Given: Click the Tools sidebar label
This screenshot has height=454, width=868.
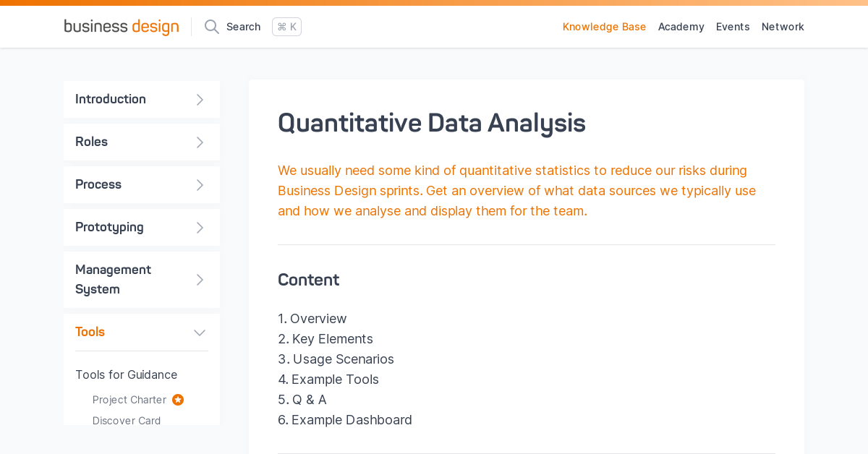Looking at the screenshot, I should click(90, 332).
